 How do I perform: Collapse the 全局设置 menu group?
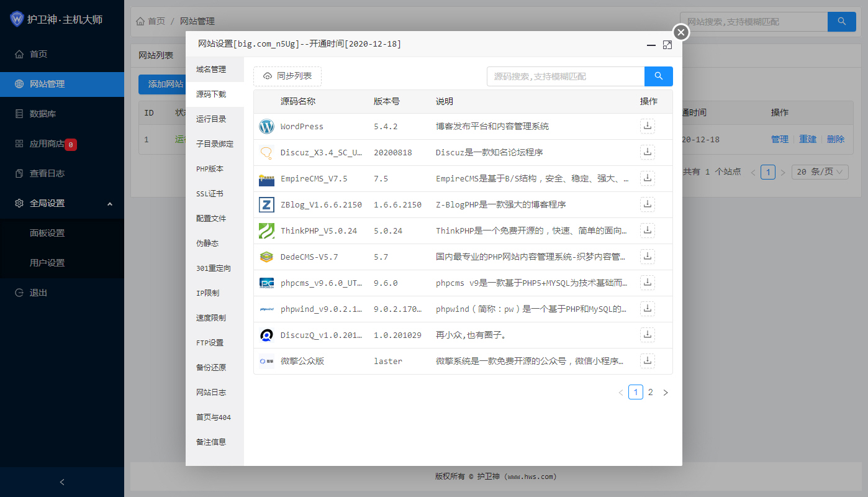click(62, 203)
